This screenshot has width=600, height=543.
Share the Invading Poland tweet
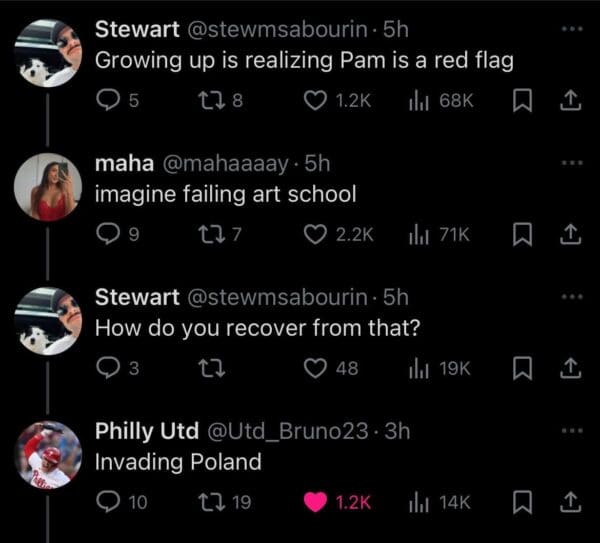571,502
